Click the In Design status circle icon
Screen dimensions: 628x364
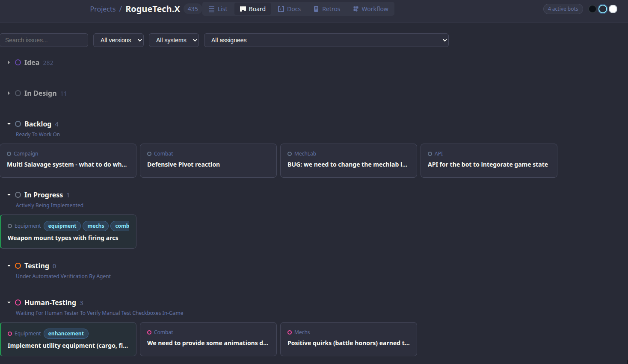[18, 93]
